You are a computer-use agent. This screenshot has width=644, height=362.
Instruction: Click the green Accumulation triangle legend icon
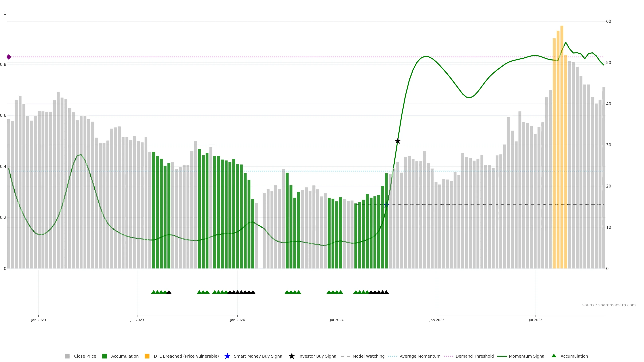coord(554,356)
